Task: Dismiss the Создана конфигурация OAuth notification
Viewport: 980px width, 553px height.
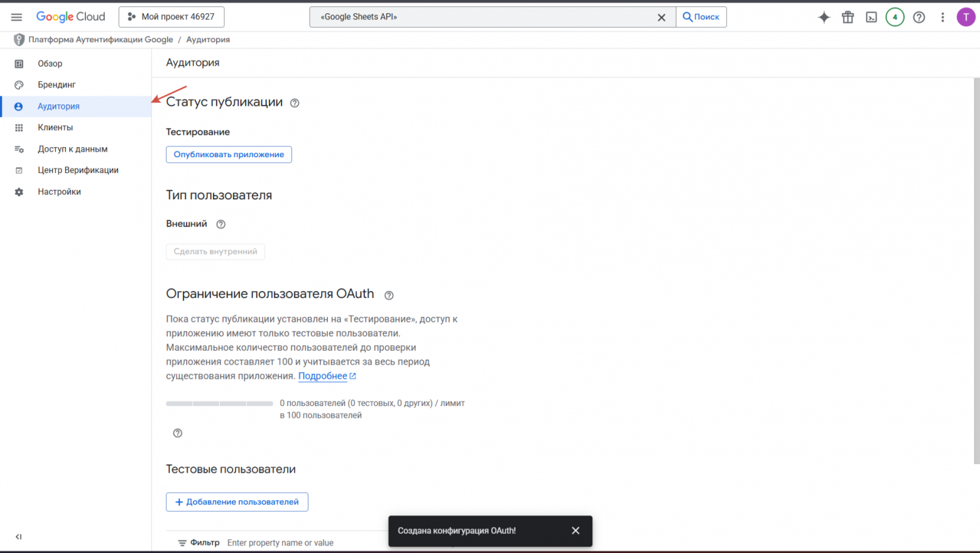Action: (x=575, y=531)
